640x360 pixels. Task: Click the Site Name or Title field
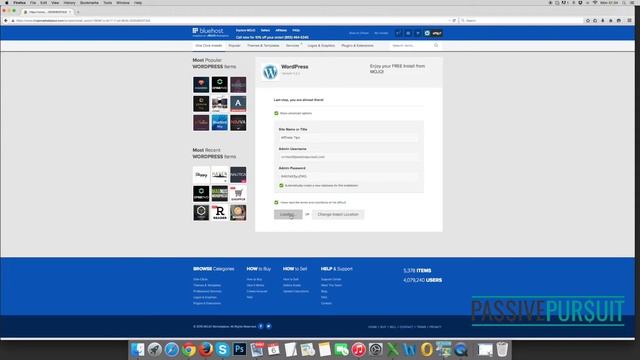[349, 138]
